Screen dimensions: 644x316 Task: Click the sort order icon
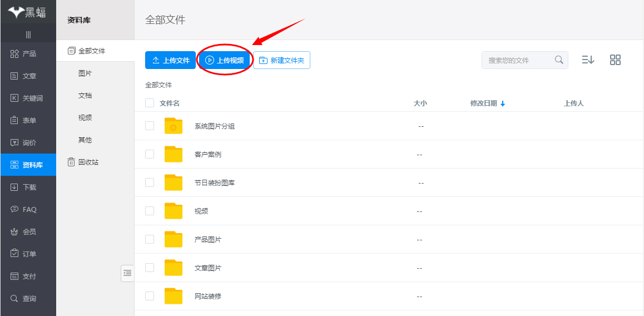[588, 60]
